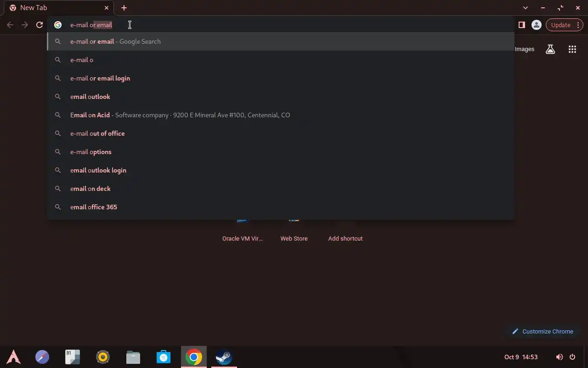Open Steam from the taskbar
This screenshot has width=588, height=368.
point(224,357)
